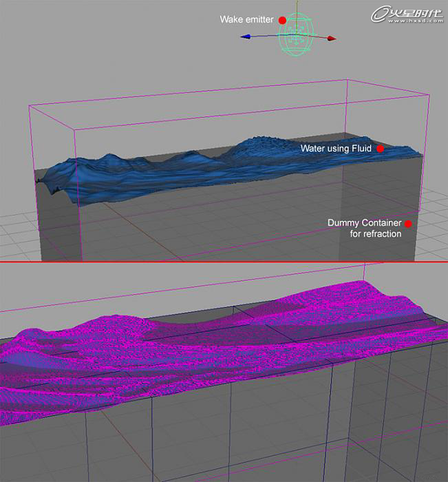
Task: Click the 'Wake emitter' label text
Action: click(x=246, y=20)
